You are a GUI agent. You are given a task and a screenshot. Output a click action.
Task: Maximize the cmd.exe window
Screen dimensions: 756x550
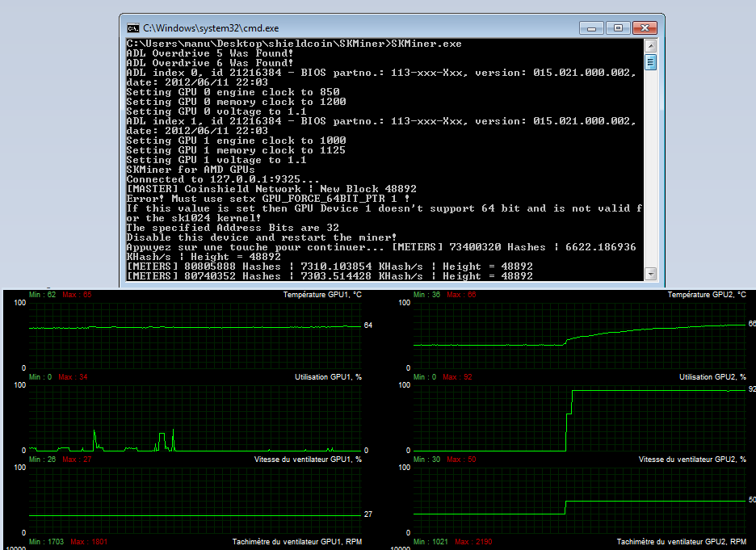(618, 28)
